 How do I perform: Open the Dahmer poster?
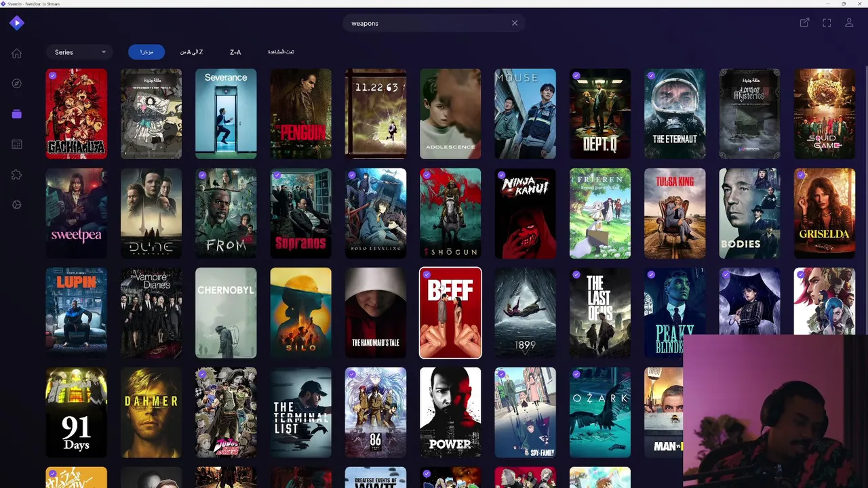pyautogui.click(x=151, y=413)
